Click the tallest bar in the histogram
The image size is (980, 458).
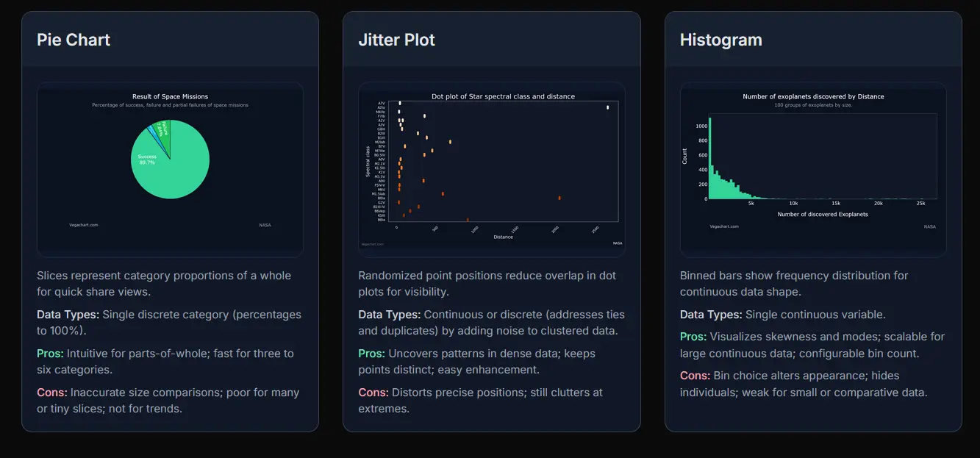(709, 158)
